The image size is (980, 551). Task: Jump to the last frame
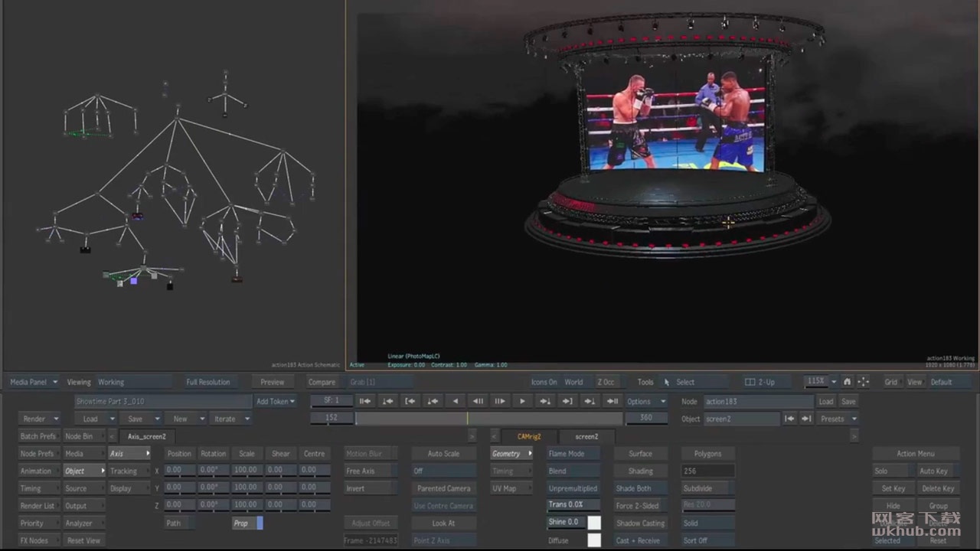612,401
